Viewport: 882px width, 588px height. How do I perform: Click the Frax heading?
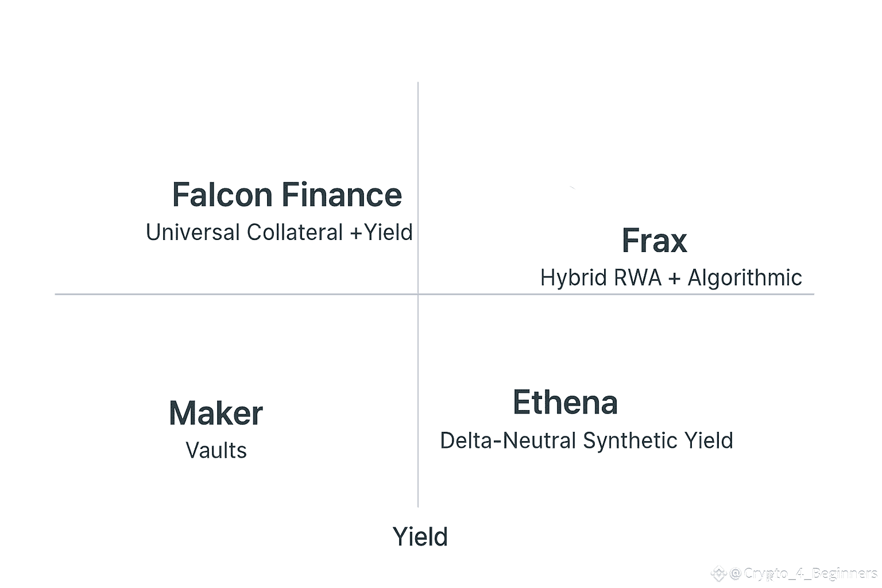654,241
